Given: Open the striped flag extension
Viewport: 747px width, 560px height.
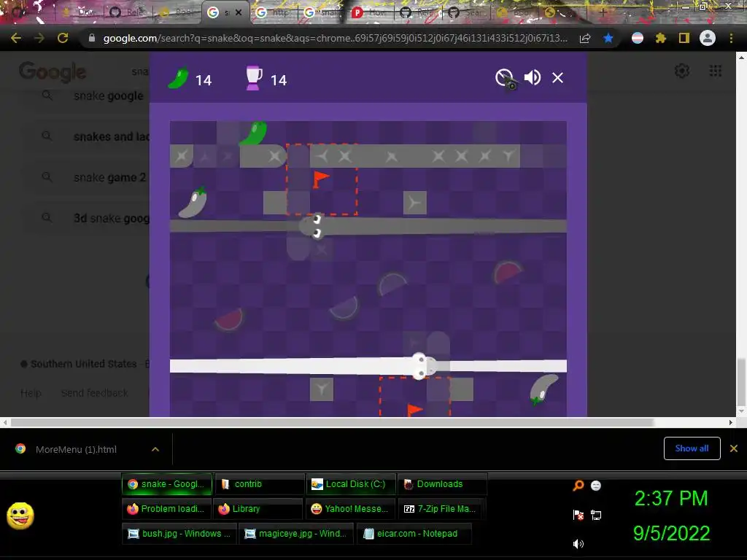Looking at the screenshot, I should (x=638, y=38).
